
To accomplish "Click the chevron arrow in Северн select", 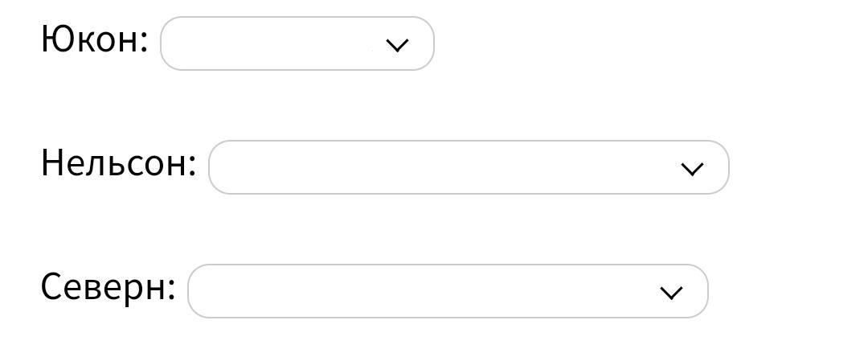I will coord(671,293).
